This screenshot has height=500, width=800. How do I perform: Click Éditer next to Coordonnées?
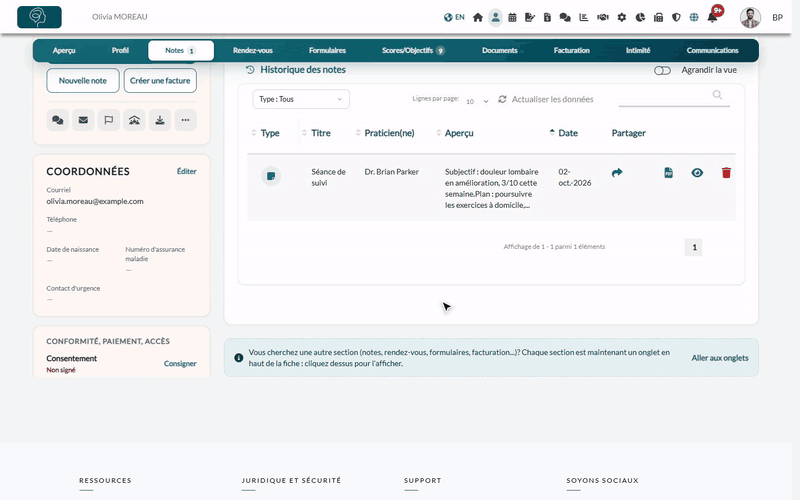point(186,171)
